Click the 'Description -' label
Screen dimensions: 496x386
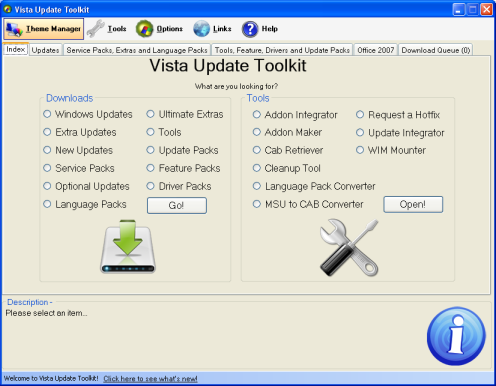pos(30,302)
